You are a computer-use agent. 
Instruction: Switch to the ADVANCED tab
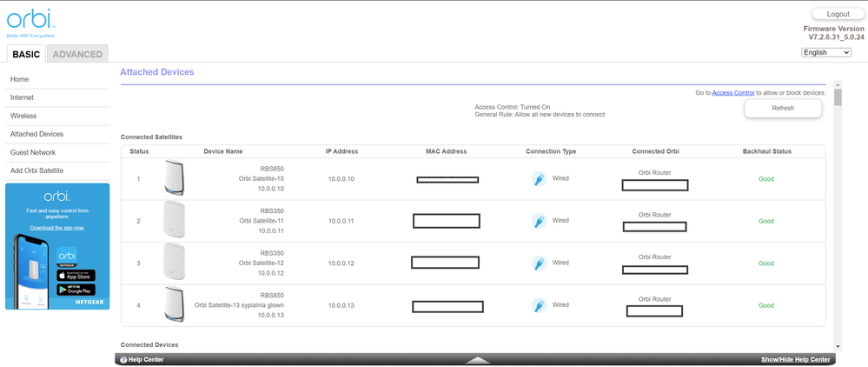[77, 54]
